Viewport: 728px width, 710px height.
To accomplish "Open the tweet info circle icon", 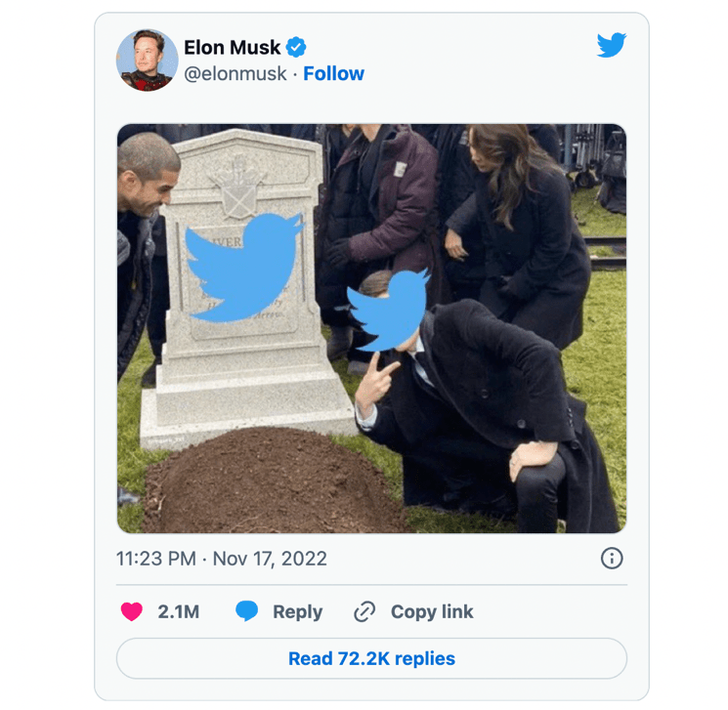I will [612, 559].
